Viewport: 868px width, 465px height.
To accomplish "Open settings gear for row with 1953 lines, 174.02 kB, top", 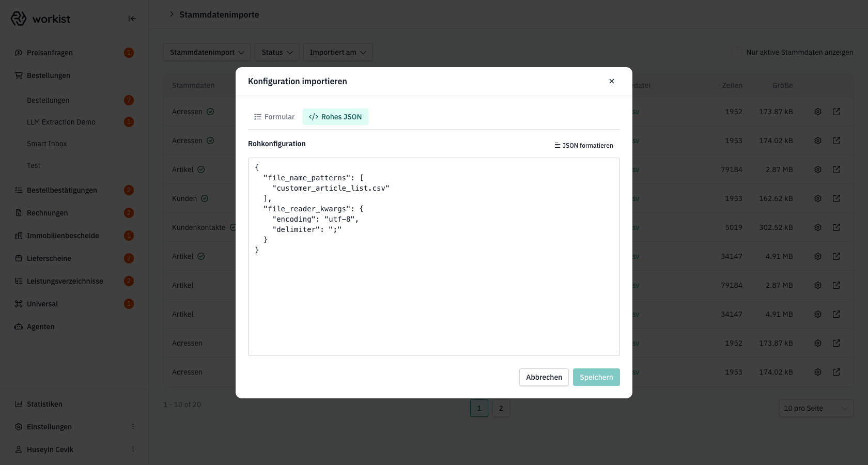I will click(x=818, y=141).
